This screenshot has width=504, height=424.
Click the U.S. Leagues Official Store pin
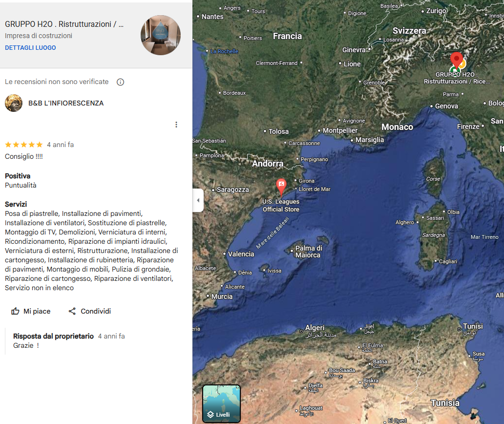point(281,187)
